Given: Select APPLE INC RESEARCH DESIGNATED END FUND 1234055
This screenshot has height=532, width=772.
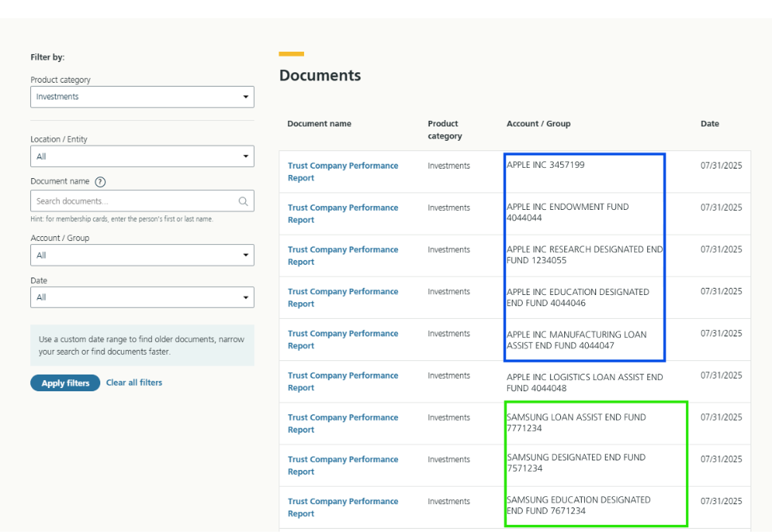Looking at the screenshot, I should 584,254.
